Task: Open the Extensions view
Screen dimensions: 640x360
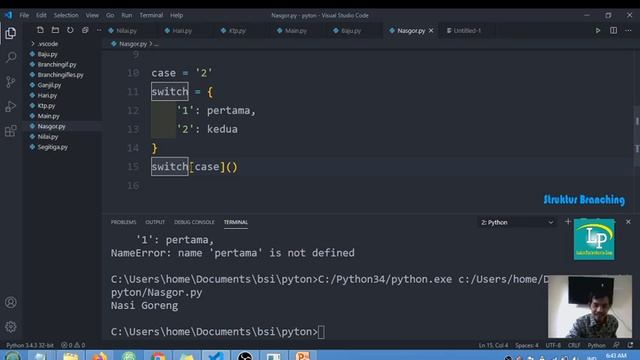Action: (11, 131)
